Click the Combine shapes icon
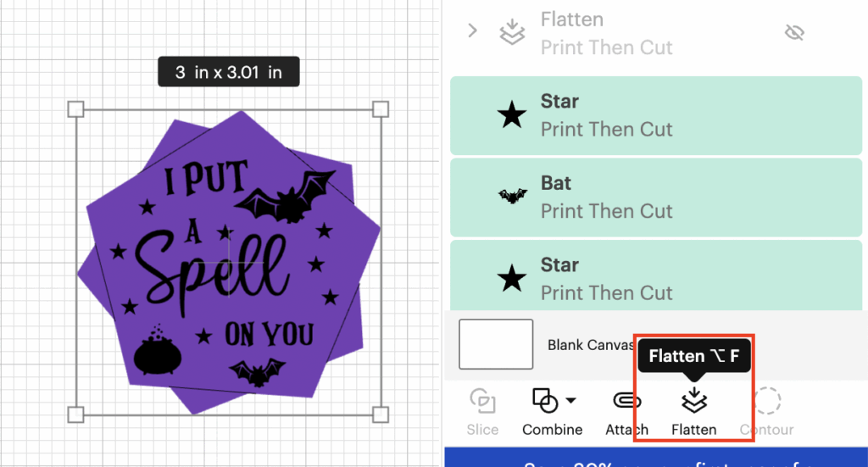Viewport: 868px width, 467px height. [x=544, y=400]
